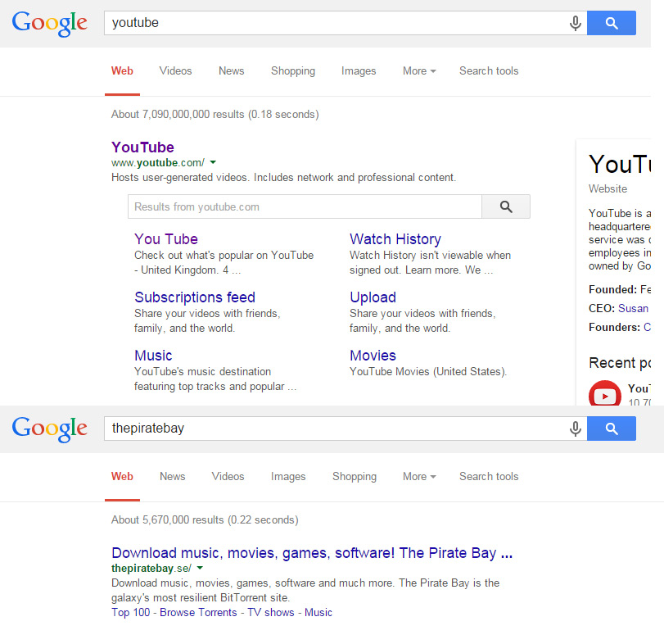
Task: Click the red YouTube logo under Recent posts
Action: [x=605, y=395]
